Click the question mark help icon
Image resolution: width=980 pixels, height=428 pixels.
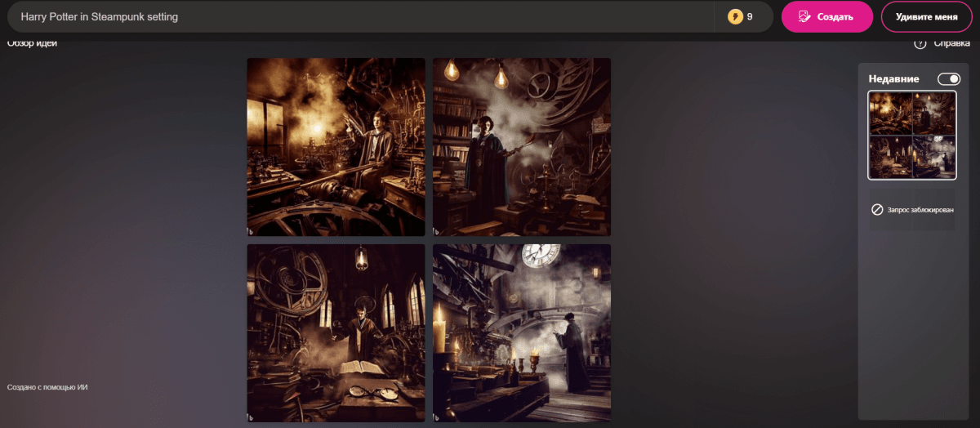tap(920, 43)
